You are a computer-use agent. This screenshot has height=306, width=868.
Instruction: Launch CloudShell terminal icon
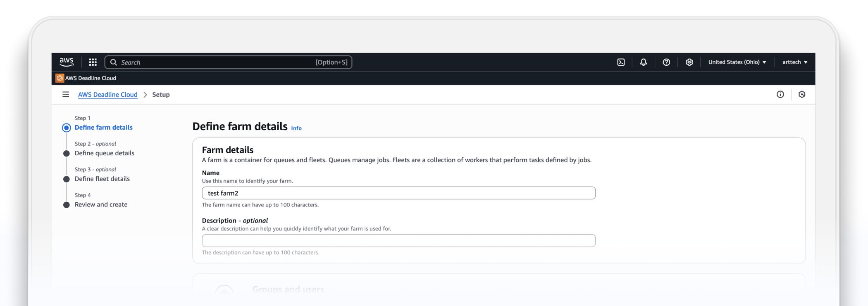coord(621,62)
